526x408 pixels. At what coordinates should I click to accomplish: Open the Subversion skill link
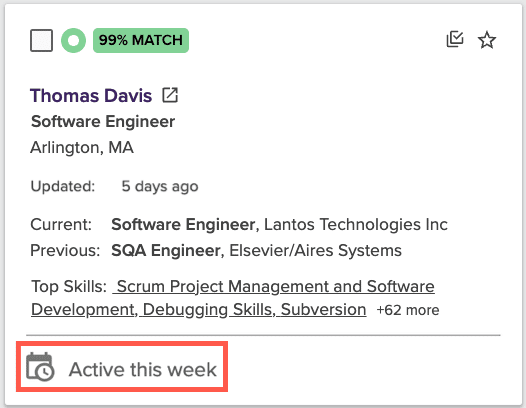coord(323,309)
